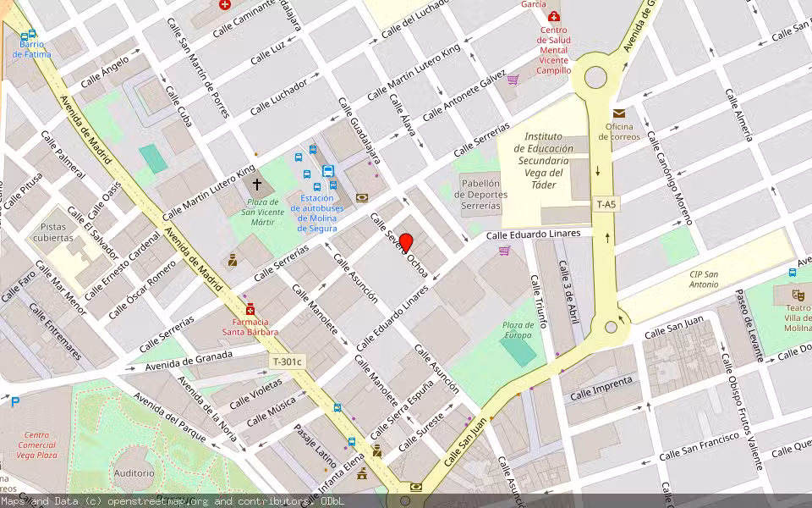The width and height of the screenshot is (812, 508).
Task: Select the Farmacia Santa Bárbara pharmacy cross icon
Action: 250,309
